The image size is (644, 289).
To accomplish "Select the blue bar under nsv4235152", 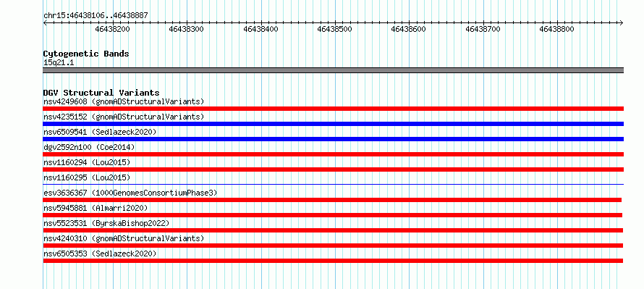I will click(x=334, y=124).
